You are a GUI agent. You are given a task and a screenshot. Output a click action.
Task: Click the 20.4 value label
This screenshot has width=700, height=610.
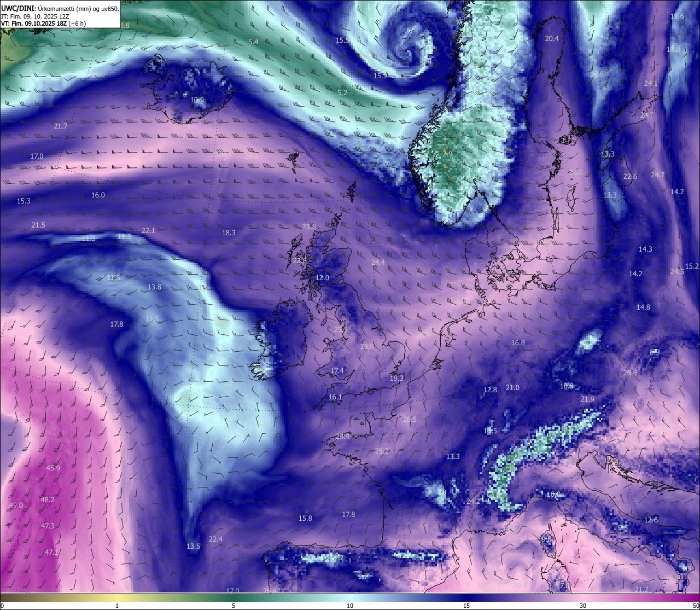coord(552,38)
